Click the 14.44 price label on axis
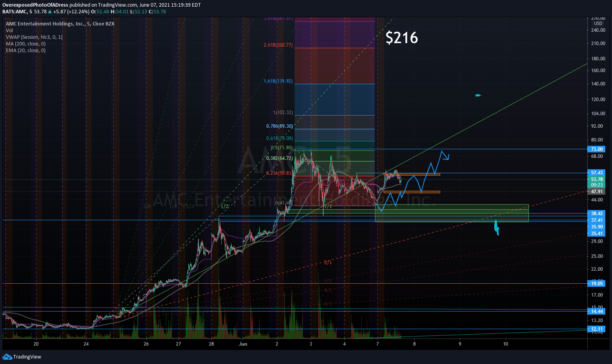 [597, 311]
